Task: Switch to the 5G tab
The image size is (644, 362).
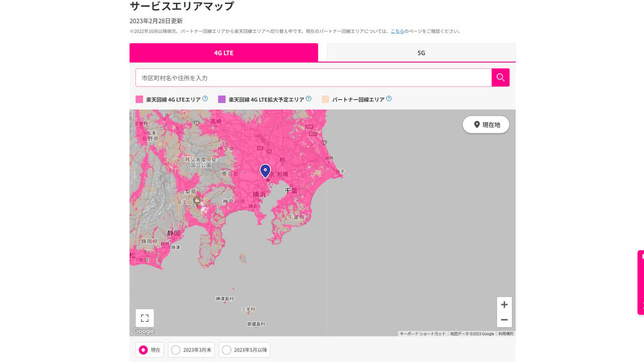Action: pyautogui.click(x=421, y=52)
